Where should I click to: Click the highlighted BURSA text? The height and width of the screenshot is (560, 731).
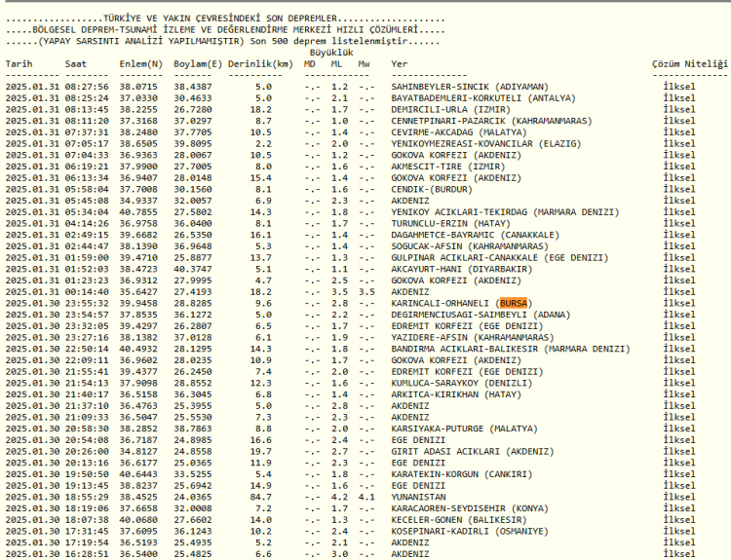click(x=513, y=303)
